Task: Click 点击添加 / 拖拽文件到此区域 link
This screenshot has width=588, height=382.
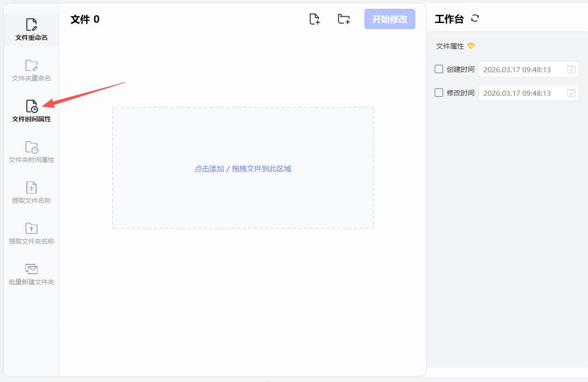Action: point(243,169)
